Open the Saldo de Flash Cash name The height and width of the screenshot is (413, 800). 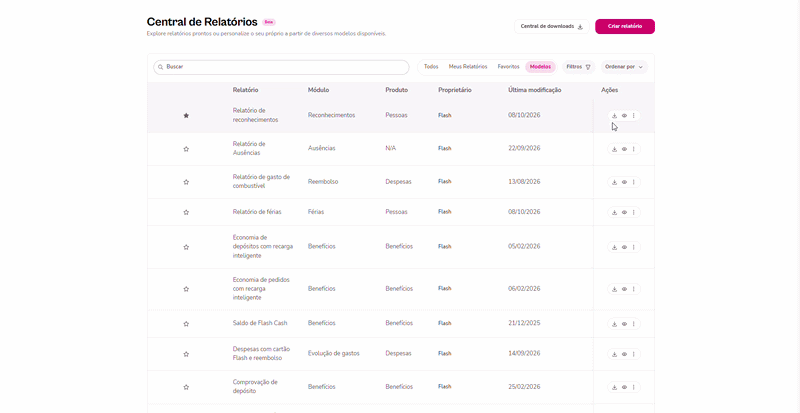coord(260,323)
